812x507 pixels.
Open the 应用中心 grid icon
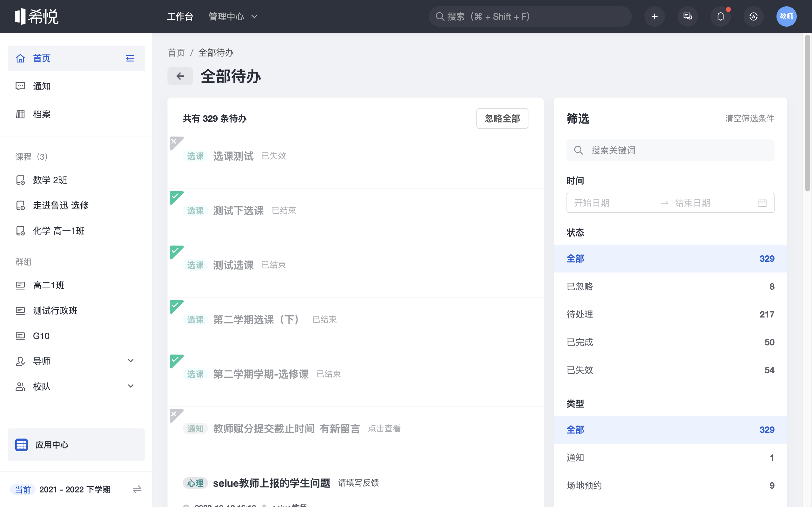coord(22,445)
